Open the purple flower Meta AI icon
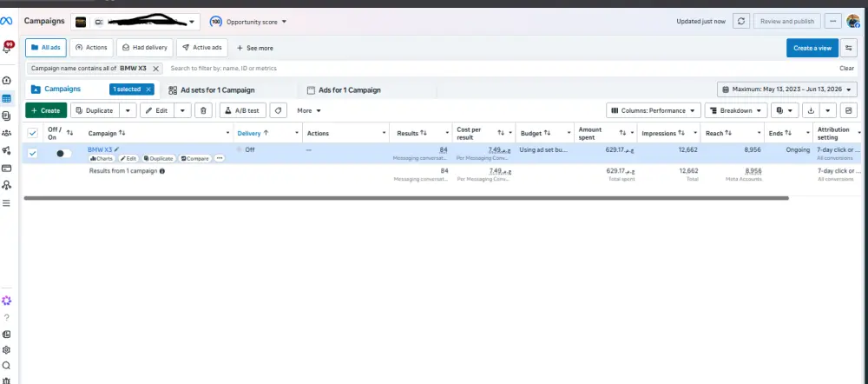Image resolution: width=868 pixels, height=384 pixels. pyautogui.click(x=7, y=301)
